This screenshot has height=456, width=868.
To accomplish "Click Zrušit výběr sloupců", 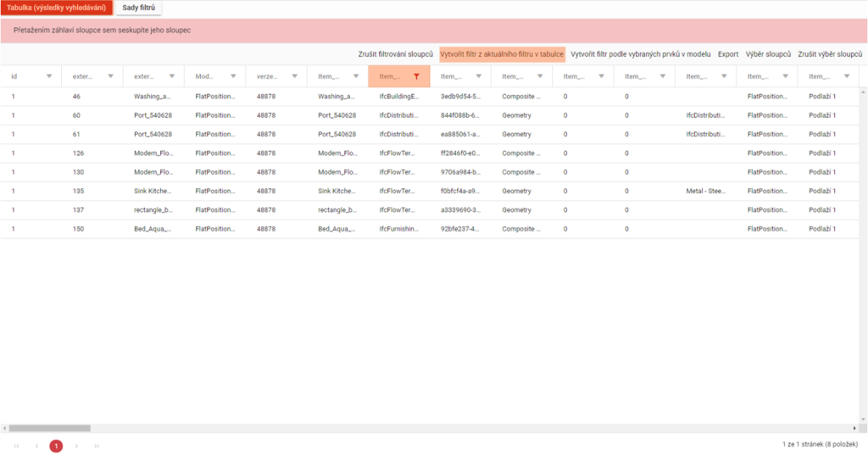I will click(830, 54).
